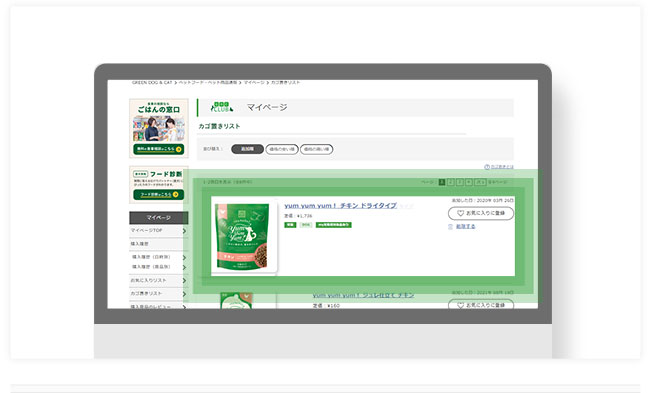This screenshot has width=655, height=393.
Task: Click the trash icon next to 削除する
Action: [x=450, y=226]
